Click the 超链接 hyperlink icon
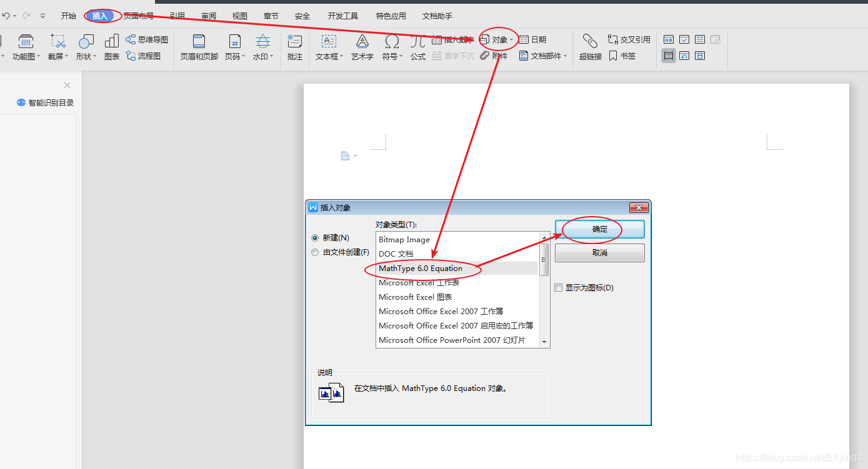Image resolution: width=868 pixels, height=469 pixels. [589, 47]
